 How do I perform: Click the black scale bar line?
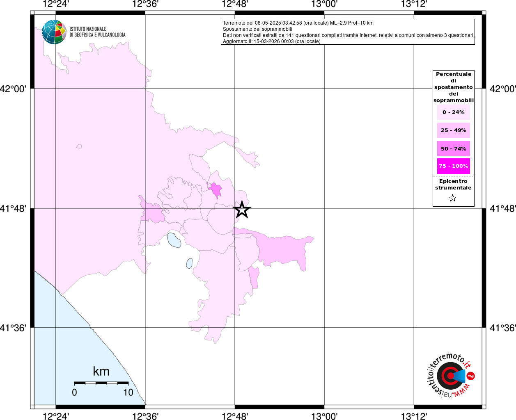click(x=101, y=383)
